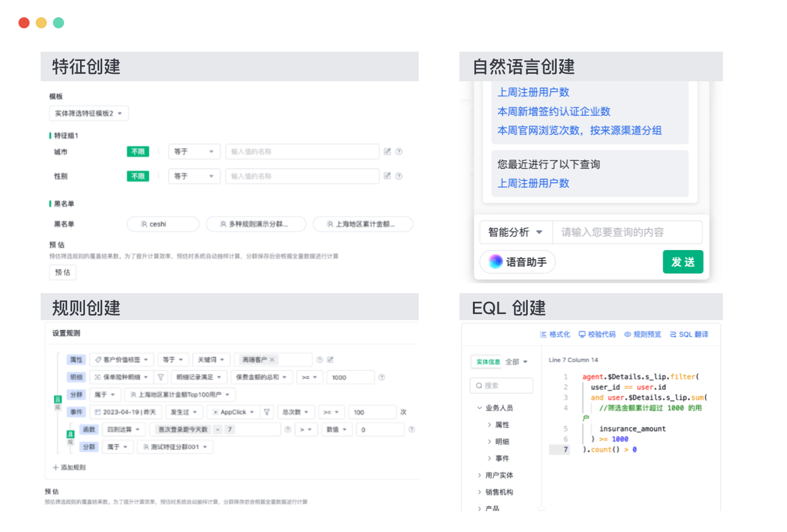Image resolution: width=787 pixels, height=532 pixels.
Task: Click 上周注册用户数 under recent queries
Action: point(533,183)
